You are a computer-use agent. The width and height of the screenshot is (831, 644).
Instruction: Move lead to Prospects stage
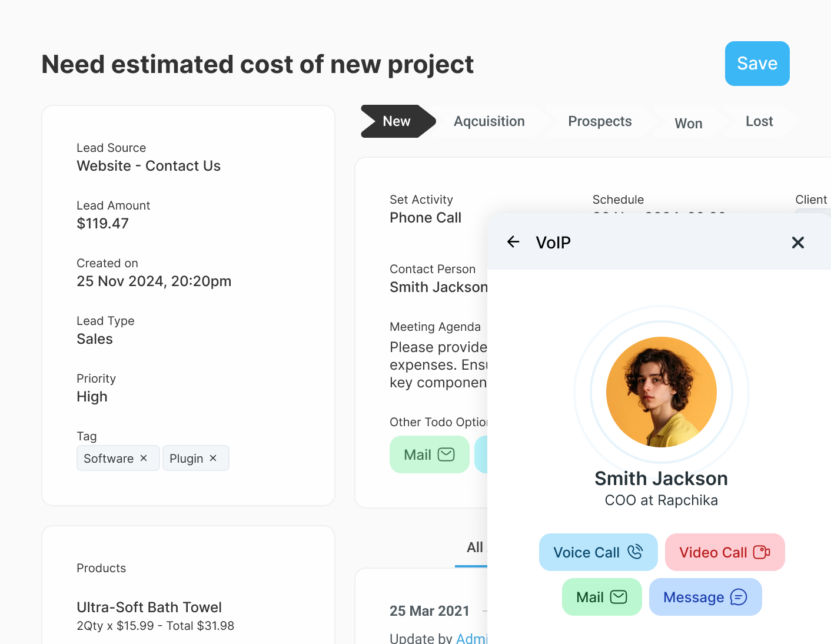pyautogui.click(x=600, y=121)
